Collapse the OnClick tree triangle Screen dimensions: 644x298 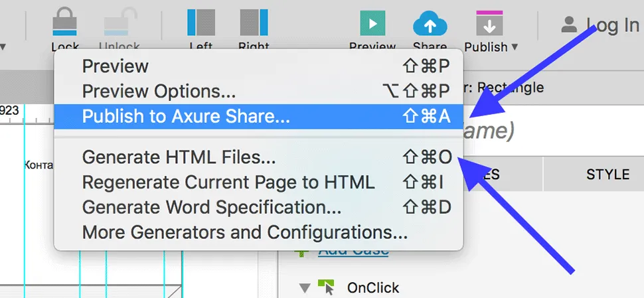tap(305, 287)
